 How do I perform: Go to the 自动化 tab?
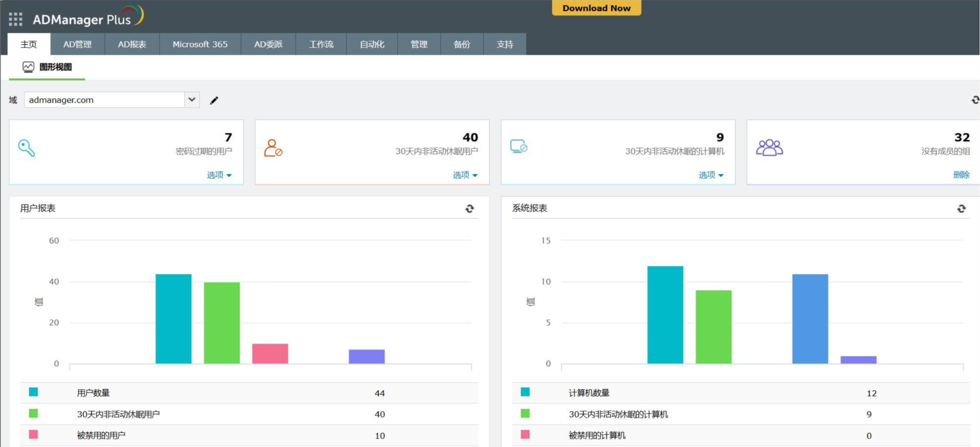click(x=372, y=44)
